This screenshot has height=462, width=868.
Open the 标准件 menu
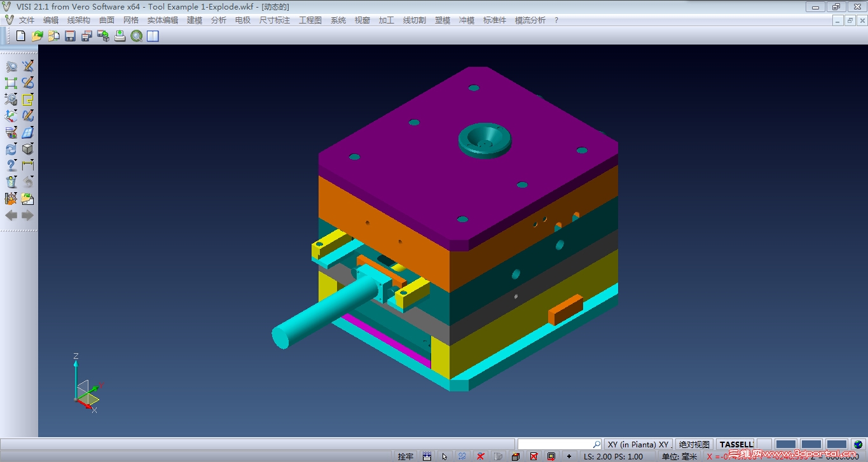click(x=495, y=20)
